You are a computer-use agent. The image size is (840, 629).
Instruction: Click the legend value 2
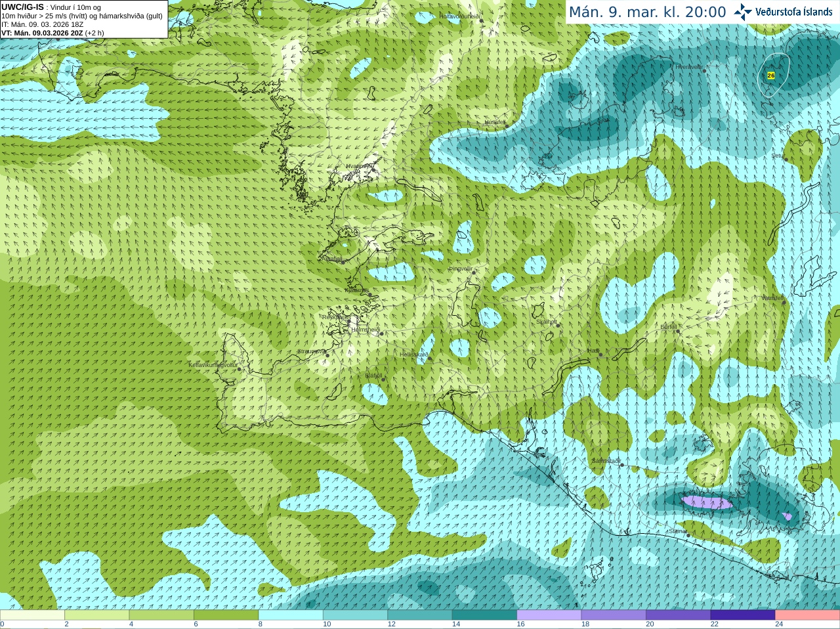click(x=67, y=624)
